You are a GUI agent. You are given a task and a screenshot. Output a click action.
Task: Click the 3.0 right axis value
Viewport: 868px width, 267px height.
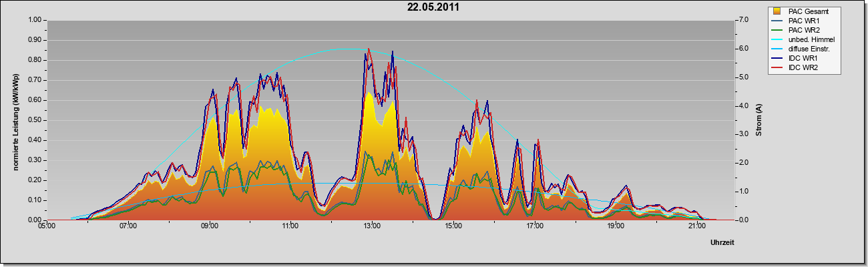click(743, 134)
